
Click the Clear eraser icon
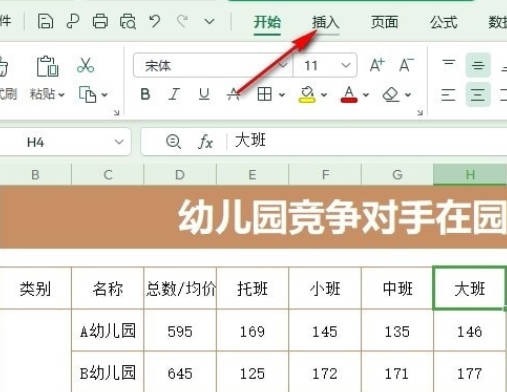[391, 94]
